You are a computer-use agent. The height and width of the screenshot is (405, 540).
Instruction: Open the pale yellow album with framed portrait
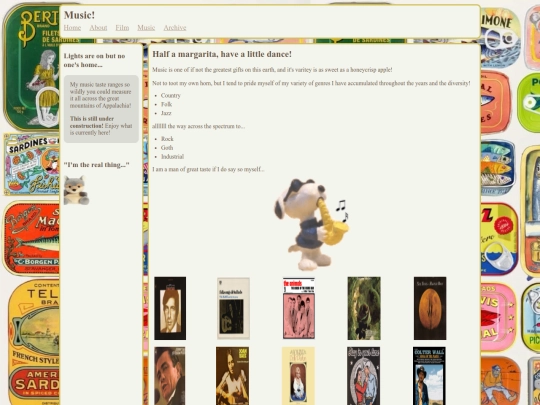[x=298, y=376]
